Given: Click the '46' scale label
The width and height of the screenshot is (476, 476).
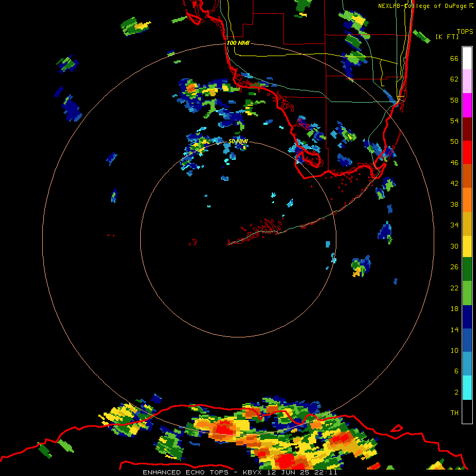Looking at the screenshot, I should point(454,163).
